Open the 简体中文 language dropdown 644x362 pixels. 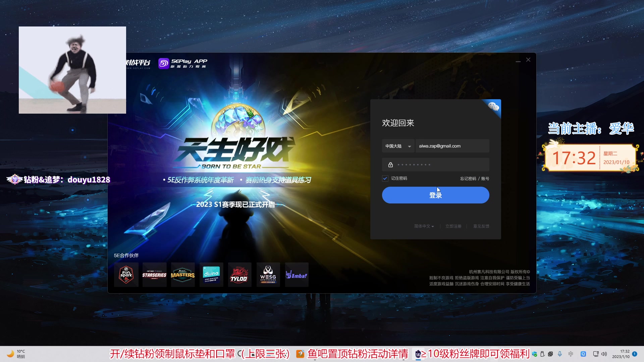point(424,226)
